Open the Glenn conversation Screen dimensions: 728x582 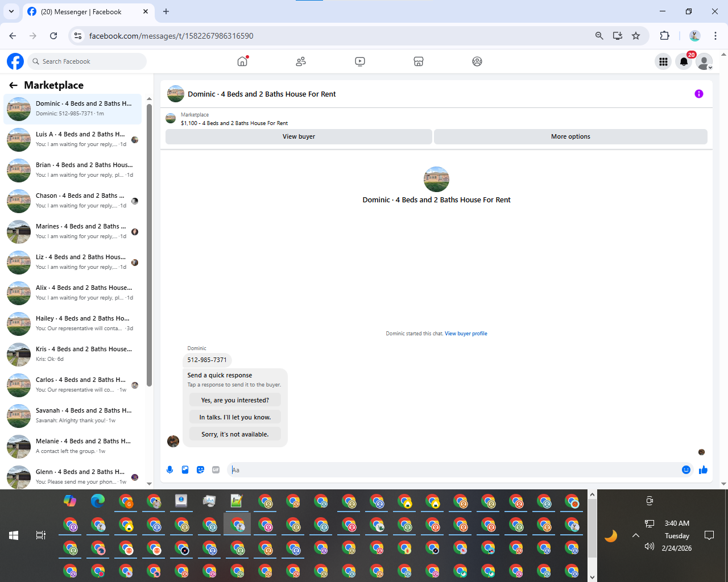click(x=73, y=476)
